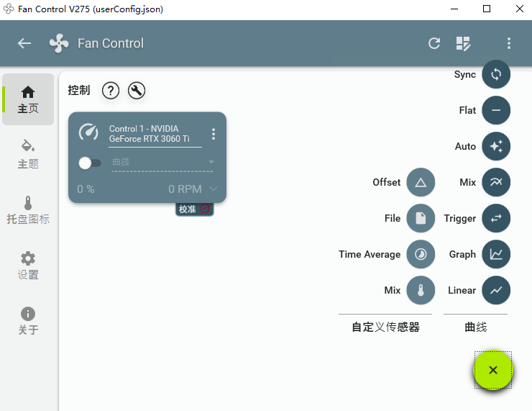Open the 曲线 curve dropdown
The height and width of the screenshot is (411, 532).
pyautogui.click(x=162, y=163)
